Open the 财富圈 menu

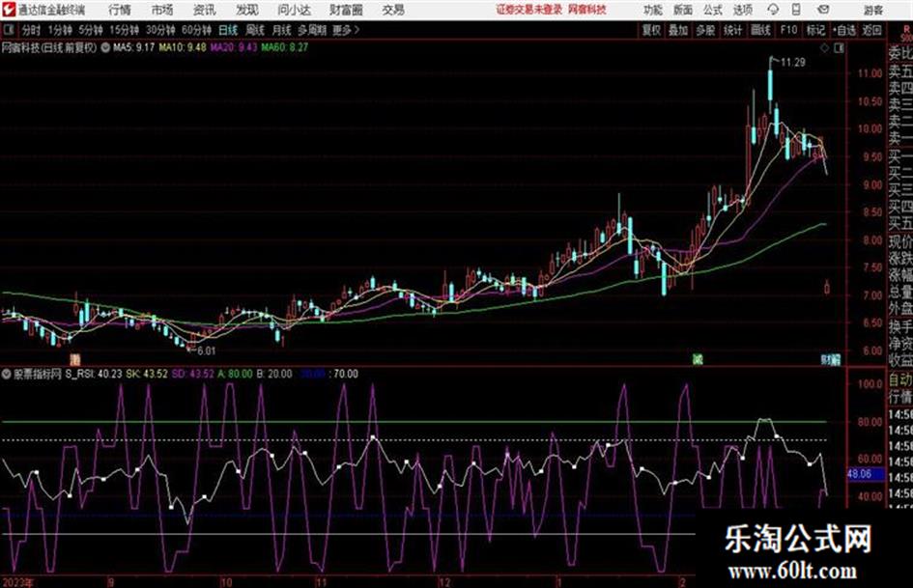click(346, 10)
